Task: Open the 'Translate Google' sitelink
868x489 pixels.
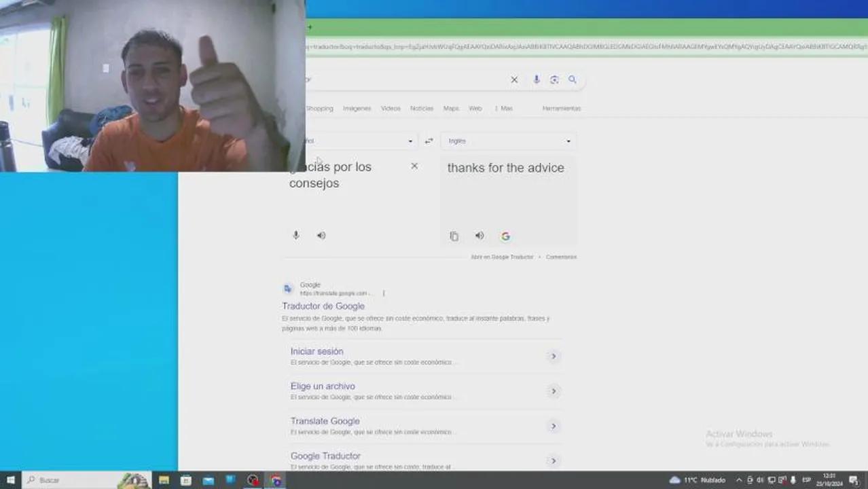Action: click(x=325, y=421)
